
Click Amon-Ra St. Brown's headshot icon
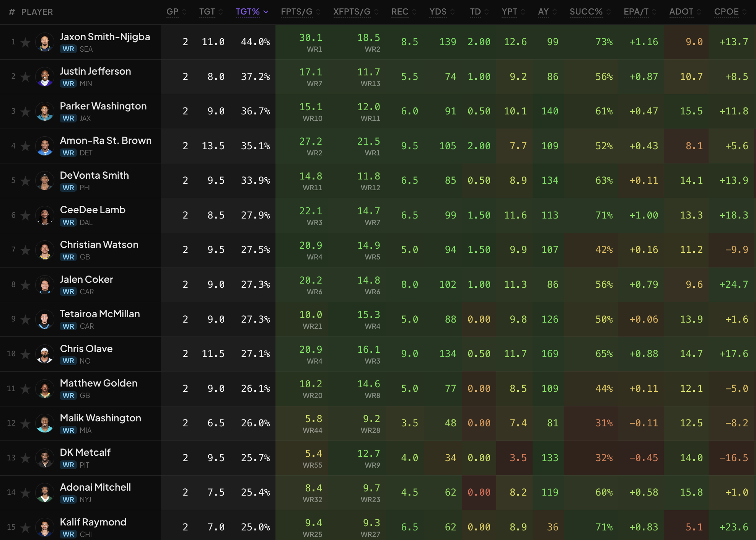point(45,146)
